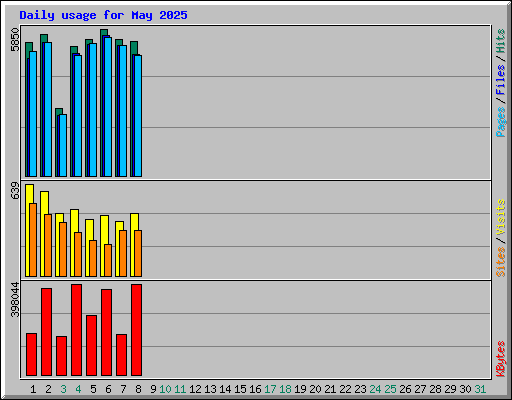
Task: Click the day 1 red KBytes bar
Action: click(x=31, y=354)
